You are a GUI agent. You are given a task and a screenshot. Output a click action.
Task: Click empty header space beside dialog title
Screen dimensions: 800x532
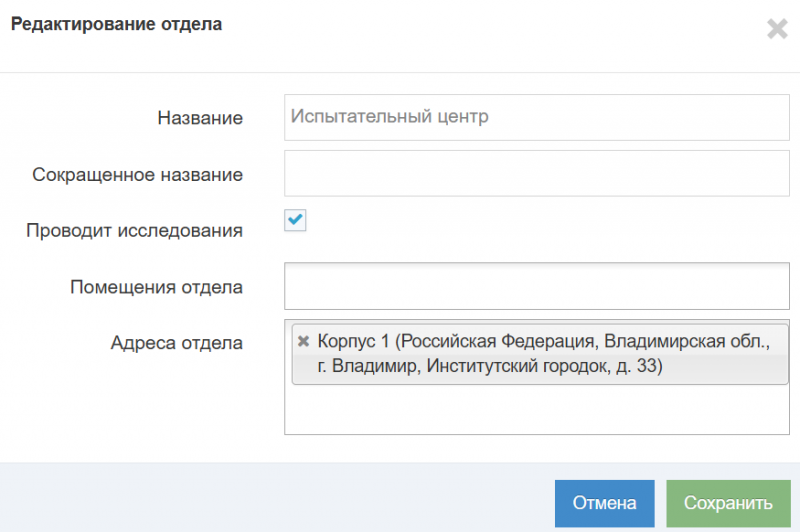tap(480, 30)
